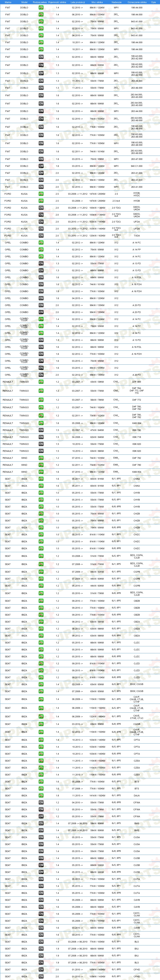Click the diesel ON icon in Twingo K9K 718 row

point(41,437)
